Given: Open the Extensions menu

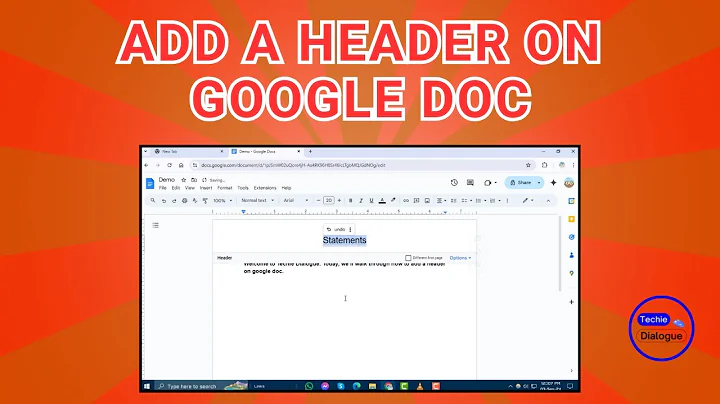Looking at the screenshot, I should click(265, 188).
